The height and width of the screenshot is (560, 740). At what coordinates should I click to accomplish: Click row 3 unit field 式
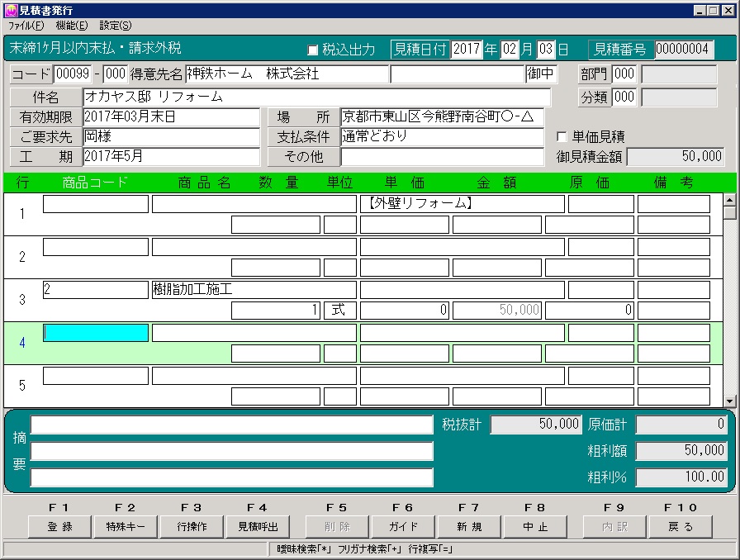click(x=339, y=311)
